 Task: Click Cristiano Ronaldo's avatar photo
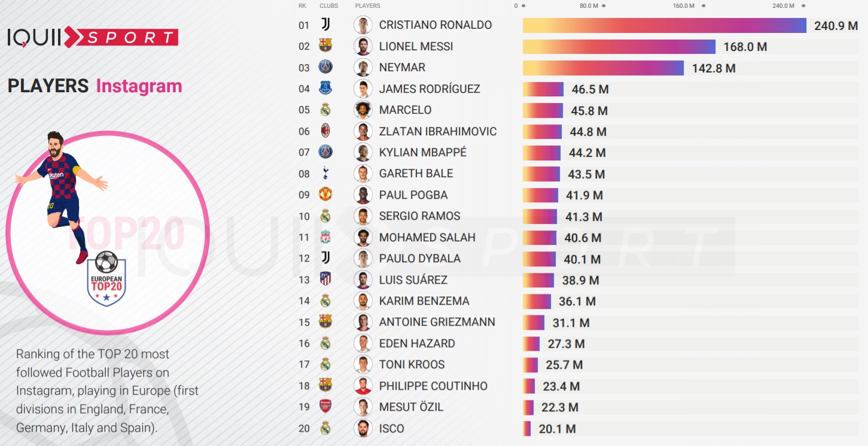(x=363, y=25)
